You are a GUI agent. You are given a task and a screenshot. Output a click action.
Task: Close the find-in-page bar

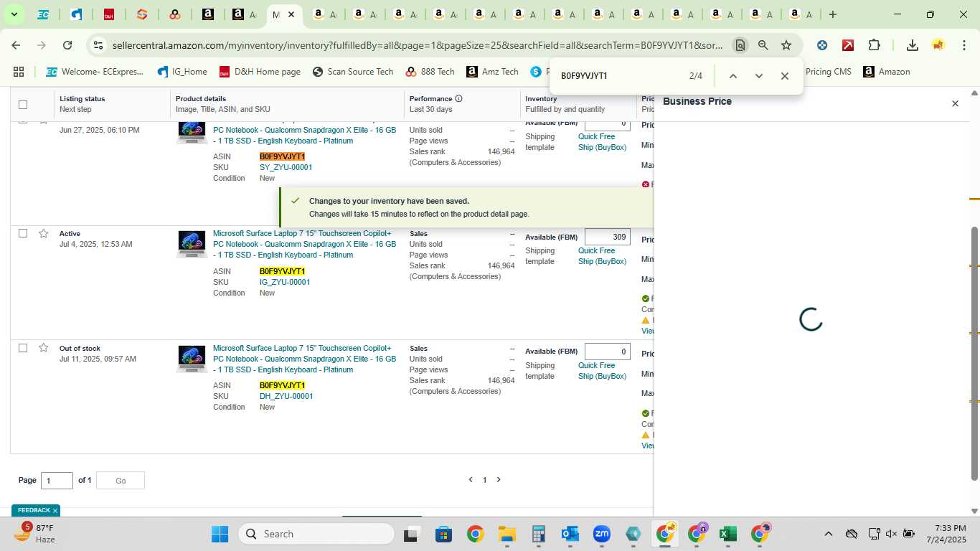[x=784, y=76]
